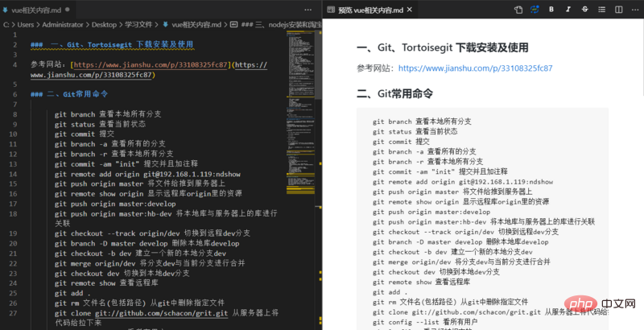Open jianshu.com link in the preview pane
This screenshot has width=644, height=330.
(475, 68)
